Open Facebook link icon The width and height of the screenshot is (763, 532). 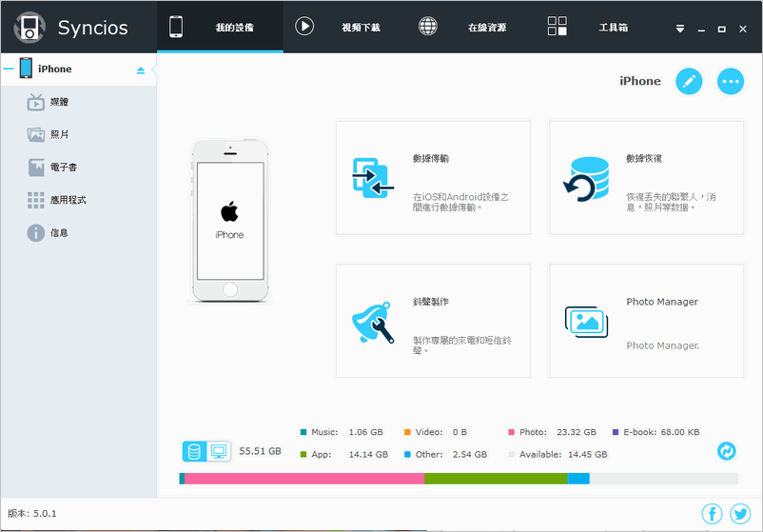[x=712, y=514]
